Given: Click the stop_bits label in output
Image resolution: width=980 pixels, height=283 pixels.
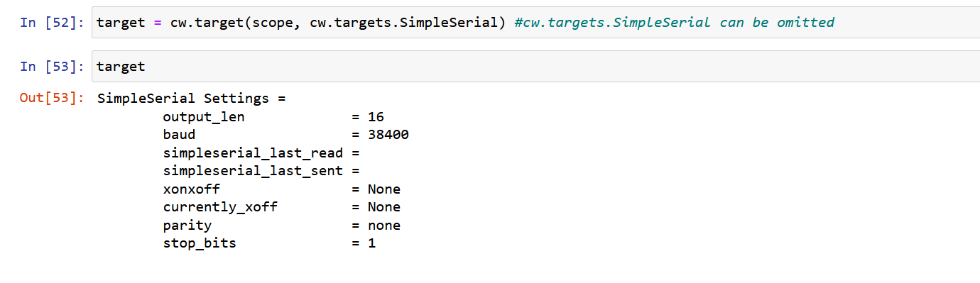Looking at the screenshot, I should click(x=200, y=243).
